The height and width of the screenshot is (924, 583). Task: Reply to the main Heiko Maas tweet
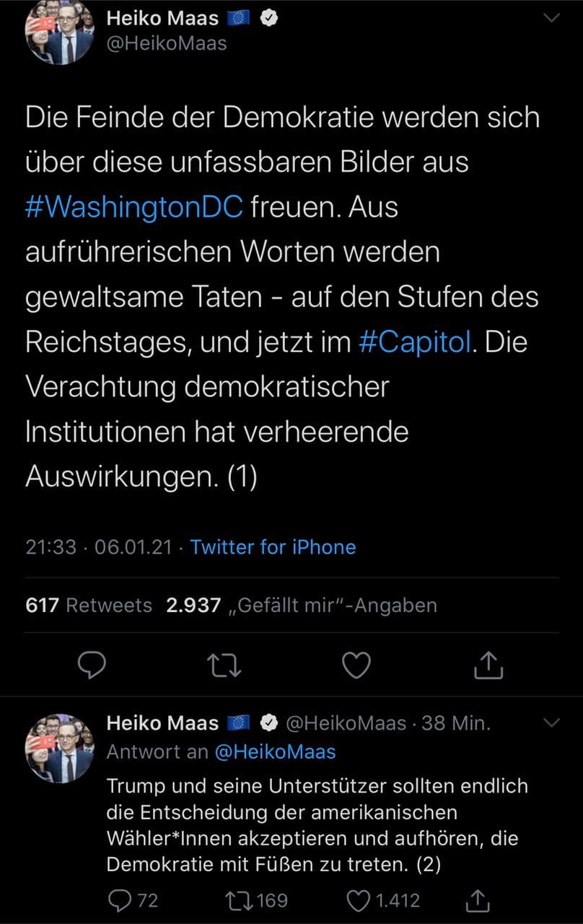pos(92,666)
